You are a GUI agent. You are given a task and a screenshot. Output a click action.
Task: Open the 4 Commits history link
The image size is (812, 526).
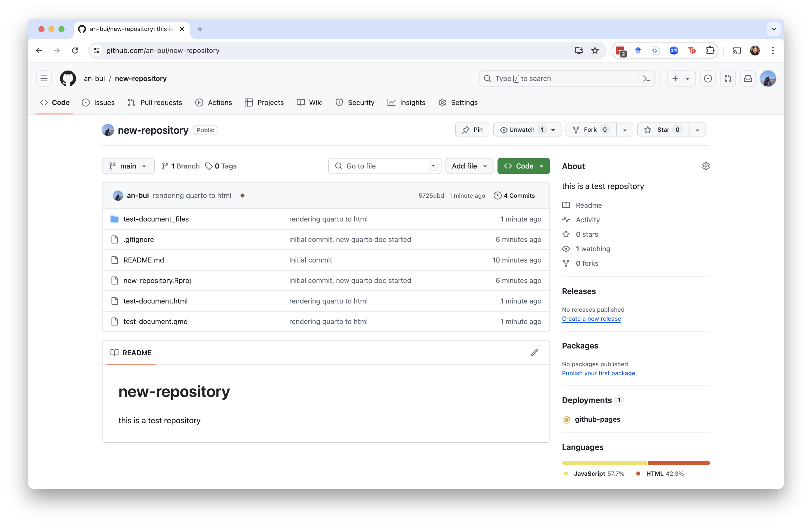click(518, 195)
